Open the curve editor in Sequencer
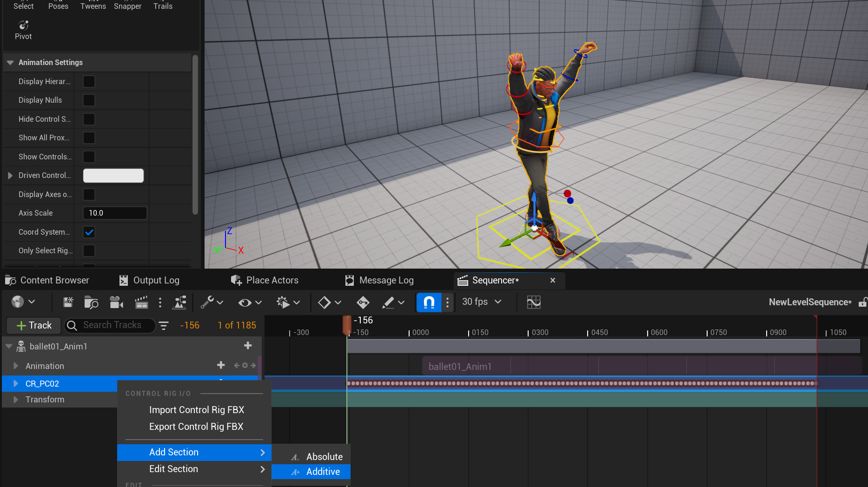 click(533, 303)
